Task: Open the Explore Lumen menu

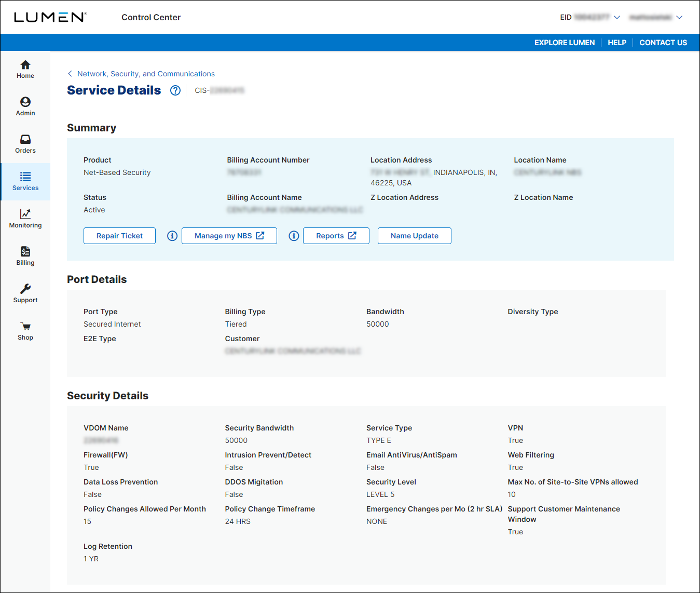Action: point(565,43)
